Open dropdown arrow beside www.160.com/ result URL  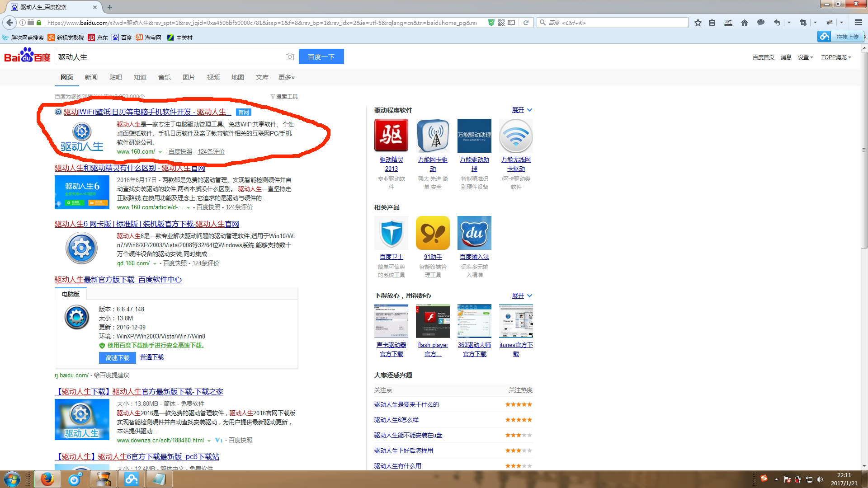(160, 152)
